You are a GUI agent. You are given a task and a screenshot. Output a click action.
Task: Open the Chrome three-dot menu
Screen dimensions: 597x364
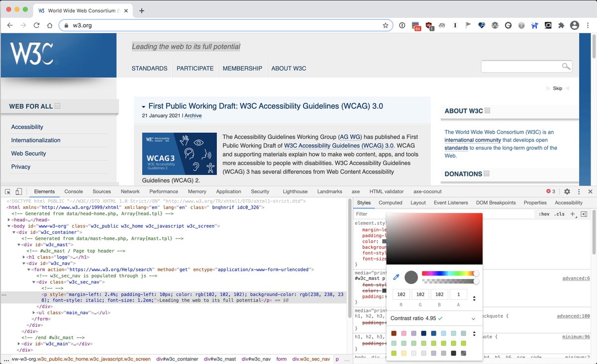[589, 25]
